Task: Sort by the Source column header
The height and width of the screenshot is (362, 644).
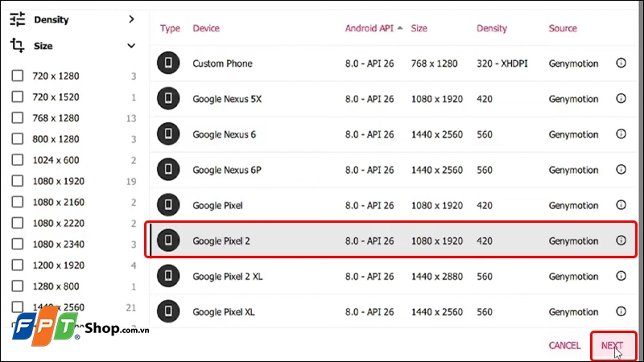Action: pos(563,28)
